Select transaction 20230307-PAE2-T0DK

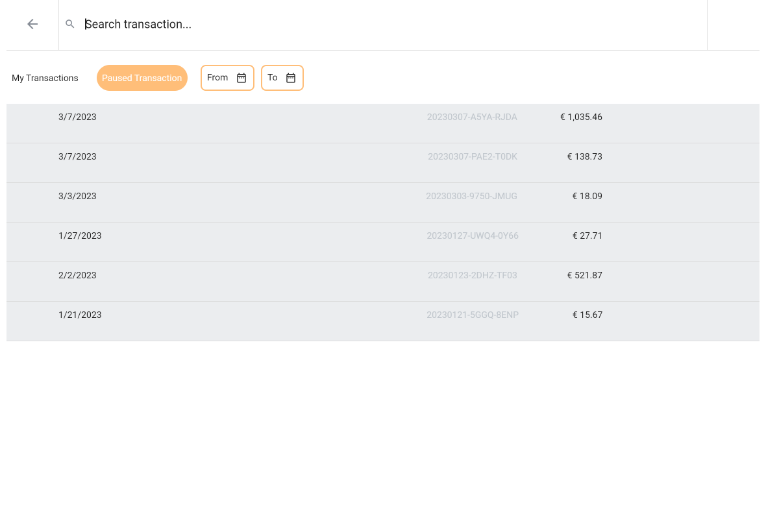click(472, 157)
